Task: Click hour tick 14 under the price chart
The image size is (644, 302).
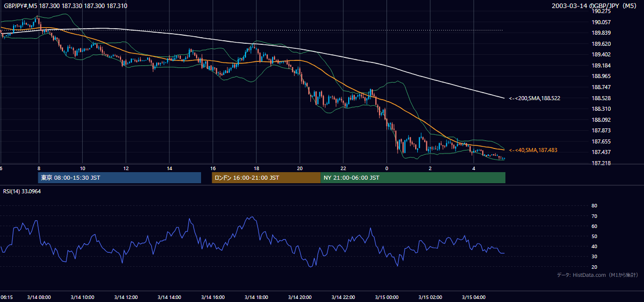Action: [x=169, y=168]
